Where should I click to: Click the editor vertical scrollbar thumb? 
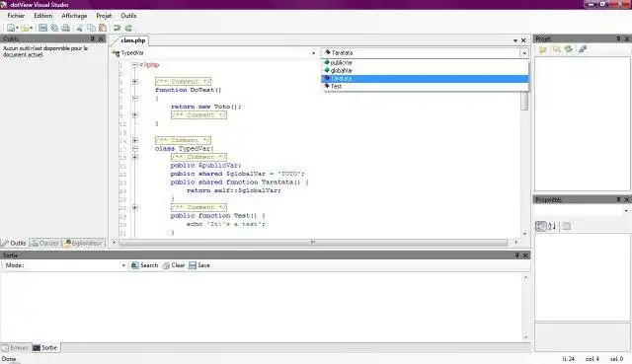(x=524, y=101)
